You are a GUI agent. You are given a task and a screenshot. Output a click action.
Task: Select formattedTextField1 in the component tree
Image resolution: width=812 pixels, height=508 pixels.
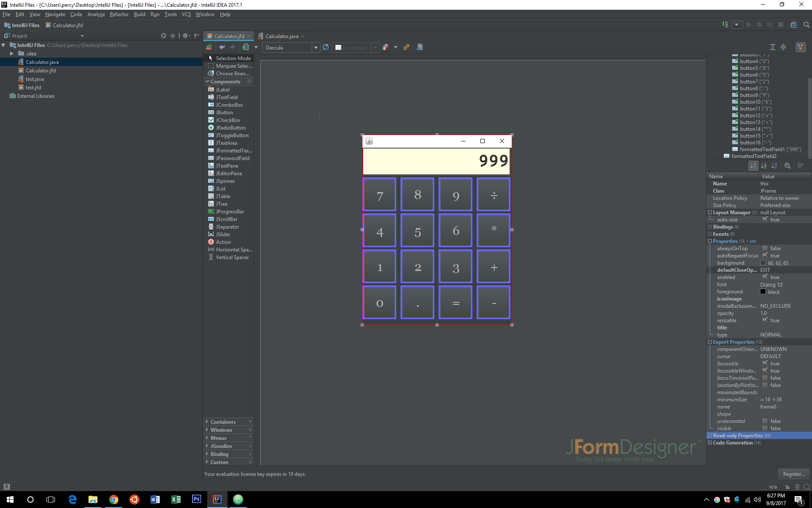(767, 149)
